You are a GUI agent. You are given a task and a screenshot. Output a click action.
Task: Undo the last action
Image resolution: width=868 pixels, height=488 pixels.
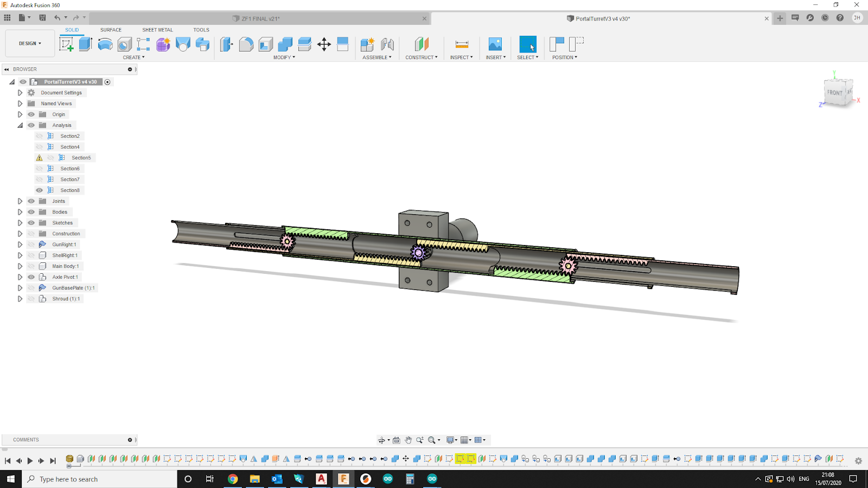[x=57, y=17]
